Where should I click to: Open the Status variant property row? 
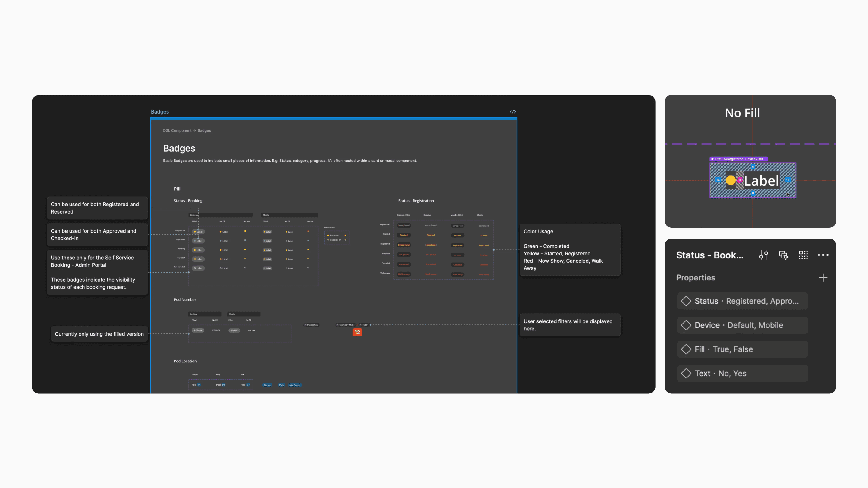tap(742, 301)
